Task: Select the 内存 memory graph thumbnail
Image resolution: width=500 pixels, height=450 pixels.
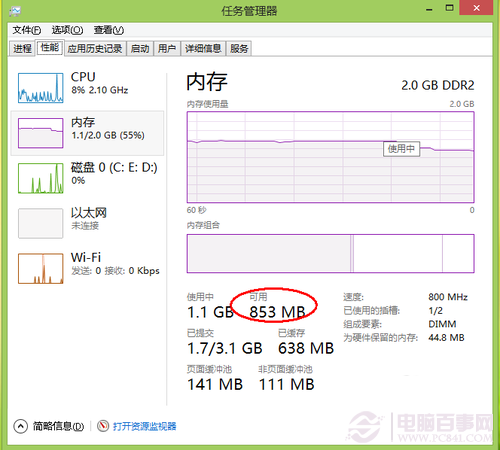Action: pos(41,133)
